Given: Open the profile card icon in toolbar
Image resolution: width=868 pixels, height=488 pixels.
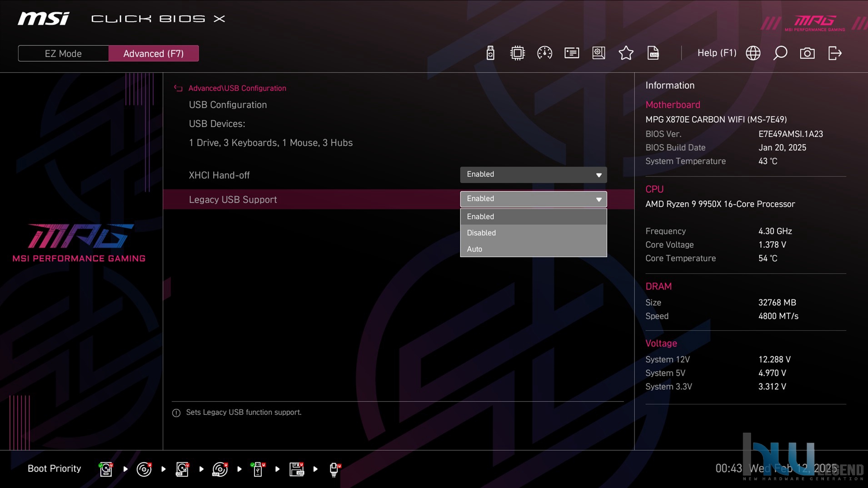Looking at the screenshot, I should pyautogui.click(x=572, y=53).
